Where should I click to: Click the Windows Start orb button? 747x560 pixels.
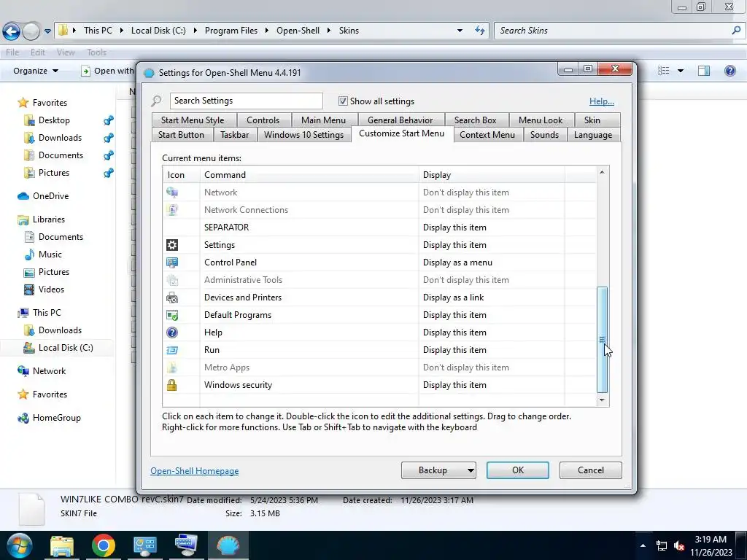pyautogui.click(x=20, y=545)
